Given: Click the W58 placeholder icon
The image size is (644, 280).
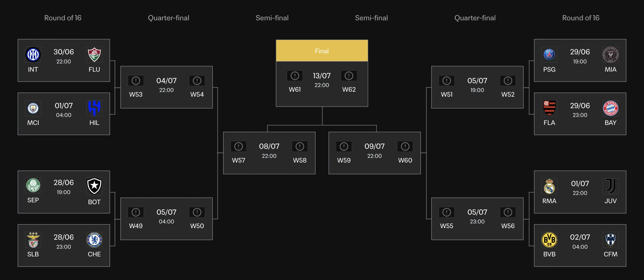Looking at the screenshot, I should [300, 147].
